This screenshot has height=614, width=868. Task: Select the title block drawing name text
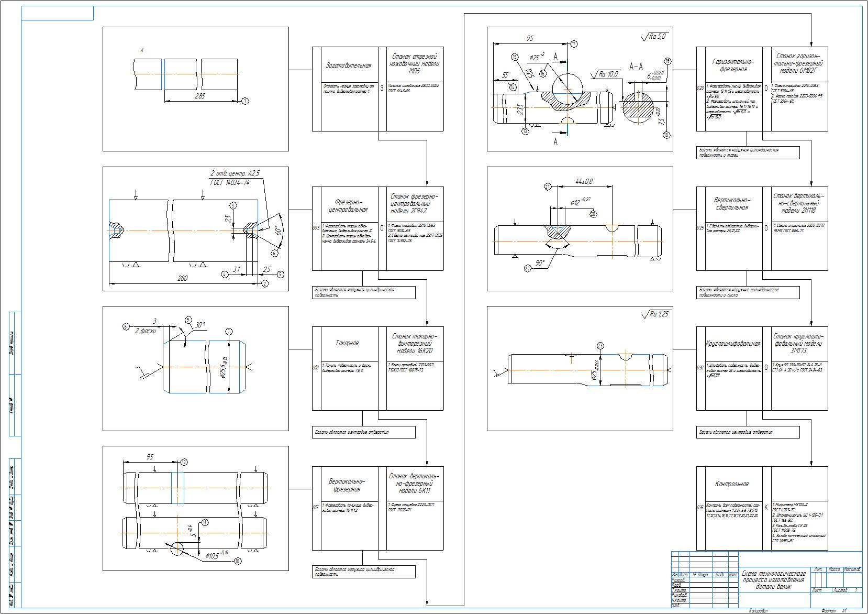[773, 580]
